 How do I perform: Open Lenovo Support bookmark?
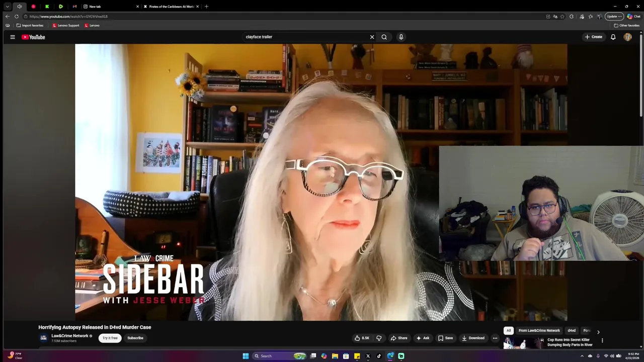[x=66, y=25]
